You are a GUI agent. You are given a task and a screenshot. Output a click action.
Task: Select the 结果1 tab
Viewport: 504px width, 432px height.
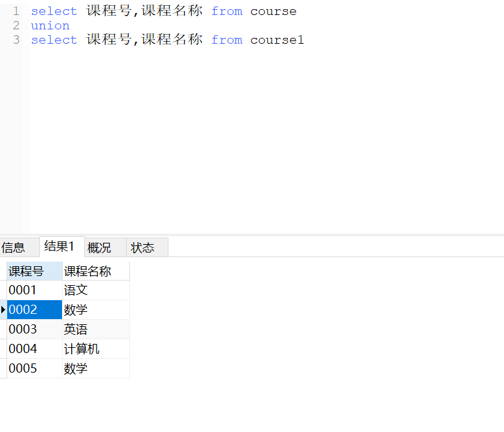click(x=62, y=247)
